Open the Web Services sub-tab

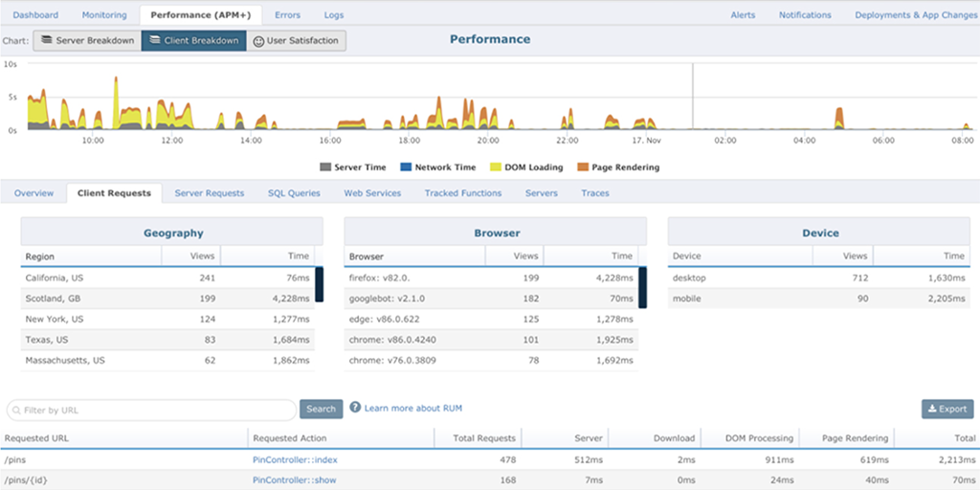point(372,193)
